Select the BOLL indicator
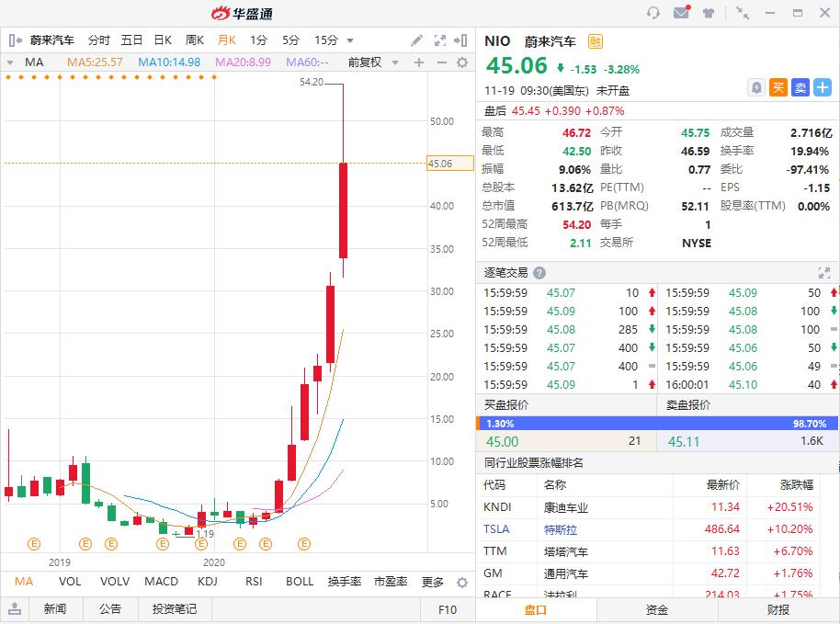The width and height of the screenshot is (840, 624). [300, 582]
